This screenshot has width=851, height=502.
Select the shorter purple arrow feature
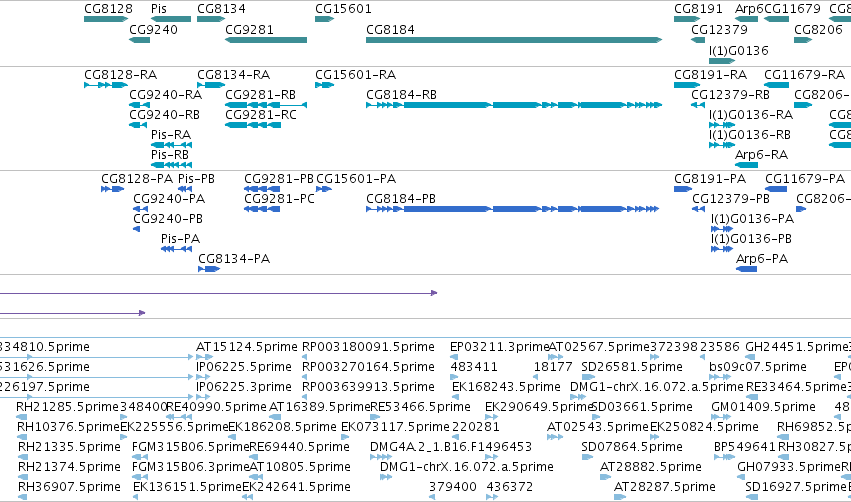pyautogui.click(x=73, y=313)
